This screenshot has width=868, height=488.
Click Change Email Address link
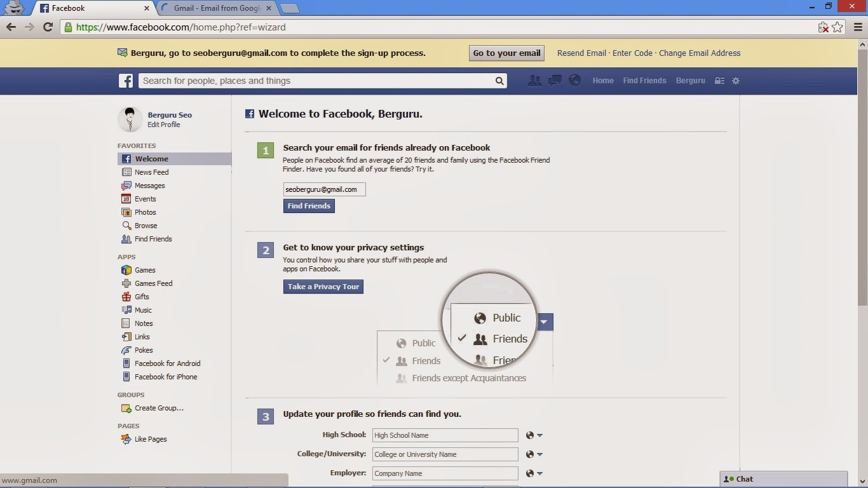click(x=700, y=53)
